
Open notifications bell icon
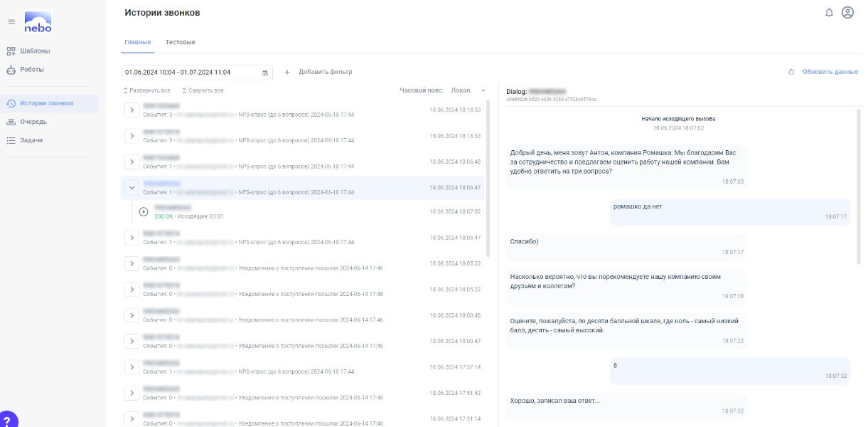[829, 13]
